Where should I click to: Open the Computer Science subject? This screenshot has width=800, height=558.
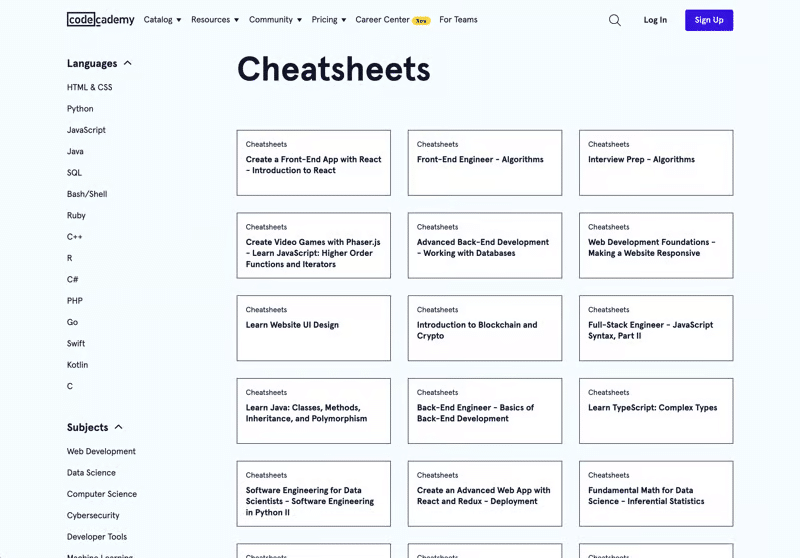click(x=102, y=494)
